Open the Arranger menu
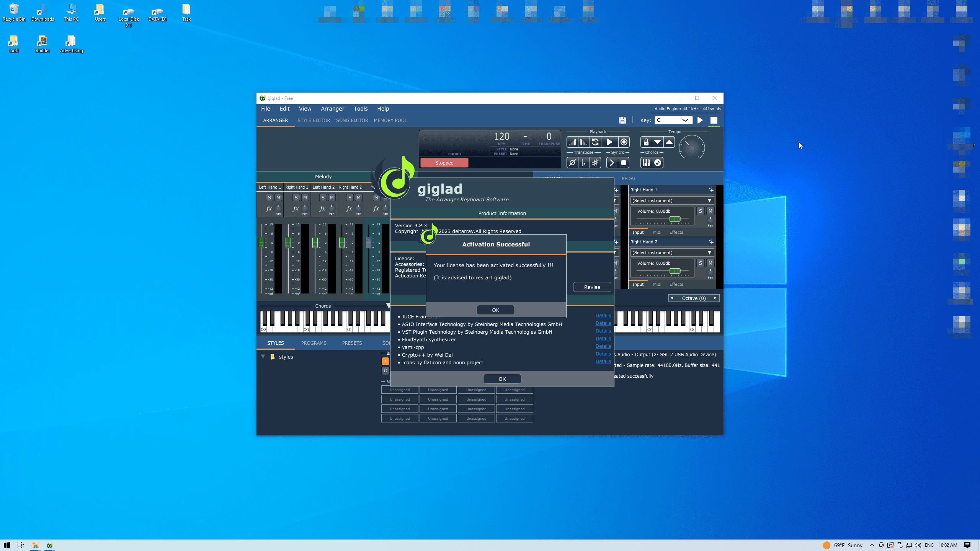The width and height of the screenshot is (980, 551). [332, 109]
